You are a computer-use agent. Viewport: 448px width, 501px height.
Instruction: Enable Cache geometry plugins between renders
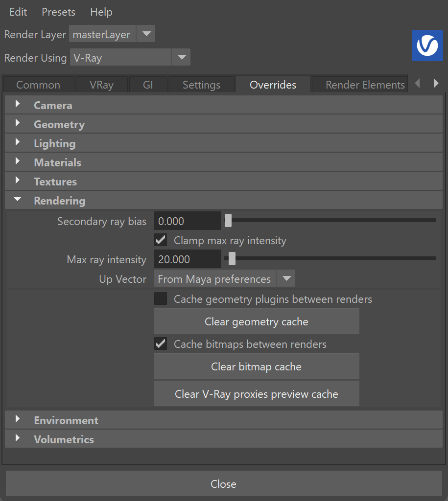tap(161, 299)
